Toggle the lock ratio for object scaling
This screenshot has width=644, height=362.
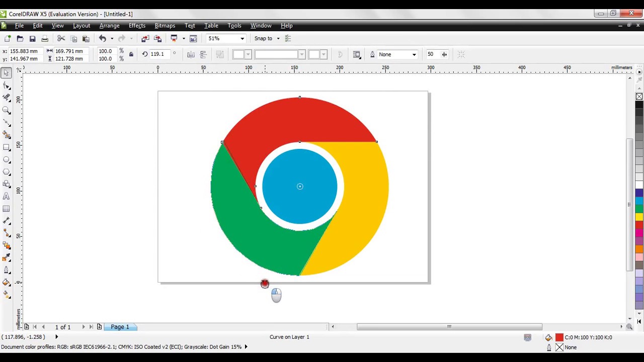[x=131, y=54]
